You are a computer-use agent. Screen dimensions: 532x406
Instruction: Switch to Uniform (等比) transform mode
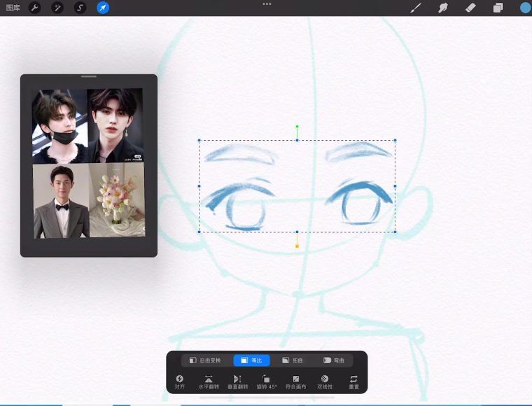(251, 360)
